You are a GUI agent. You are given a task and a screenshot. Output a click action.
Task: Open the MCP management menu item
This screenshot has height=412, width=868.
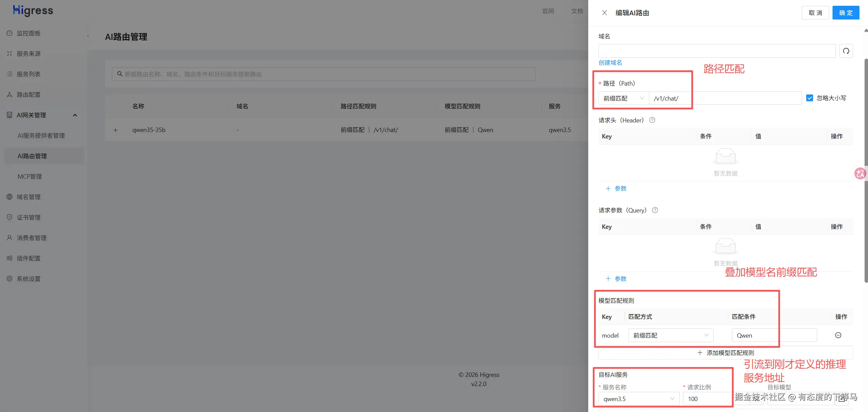point(30,177)
